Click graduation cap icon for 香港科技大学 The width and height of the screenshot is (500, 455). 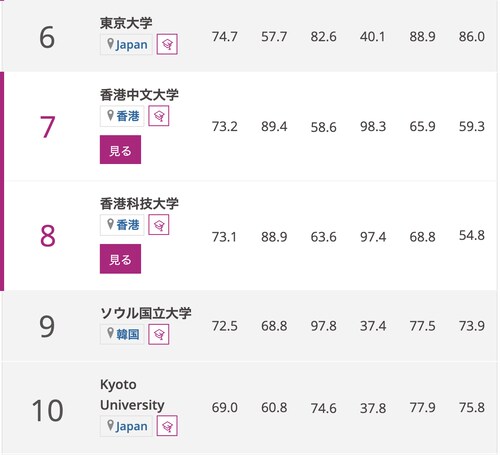[159, 225]
